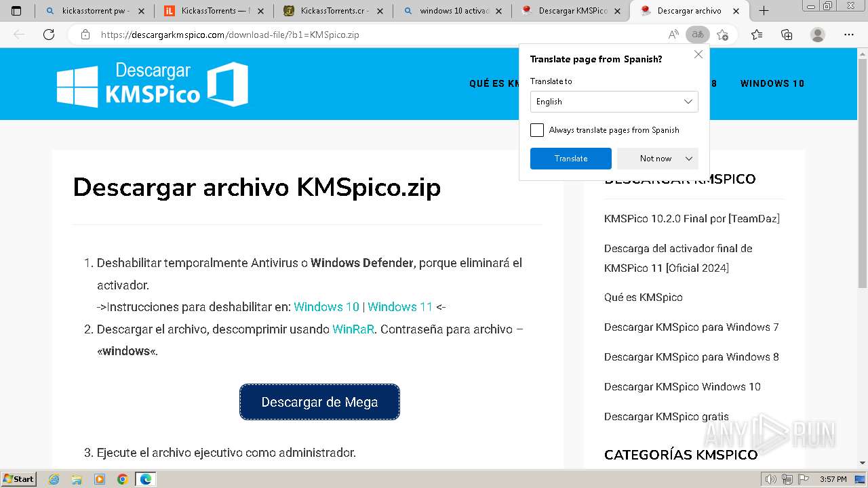Viewport: 868px width, 488px height.
Task: Open Descargar KMSpico gratis link
Action: pos(667,417)
